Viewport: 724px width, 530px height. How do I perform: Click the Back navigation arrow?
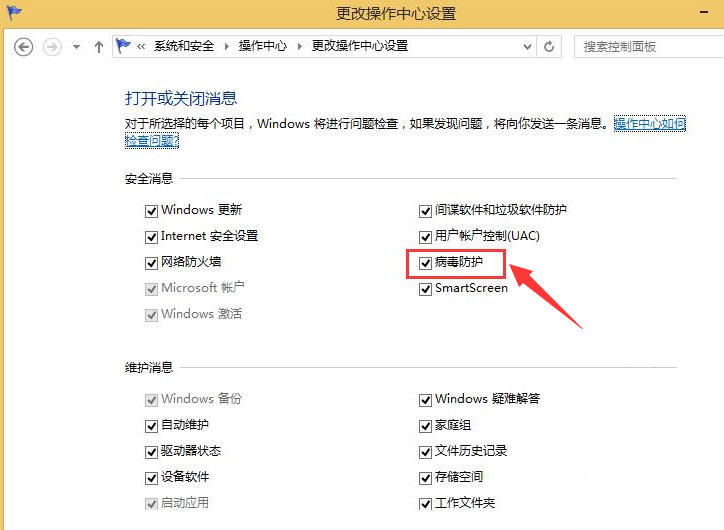click(24, 47)
